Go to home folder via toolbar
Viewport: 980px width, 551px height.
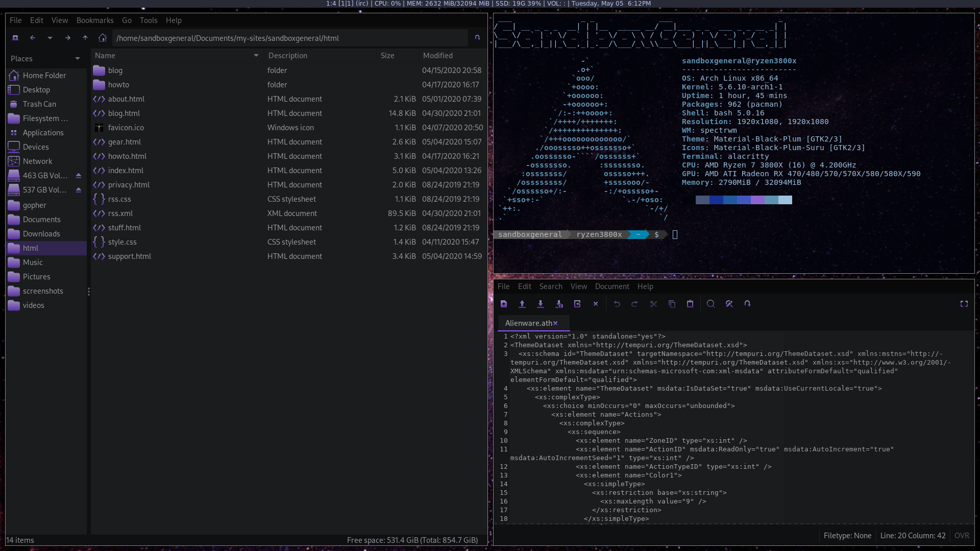103,38
